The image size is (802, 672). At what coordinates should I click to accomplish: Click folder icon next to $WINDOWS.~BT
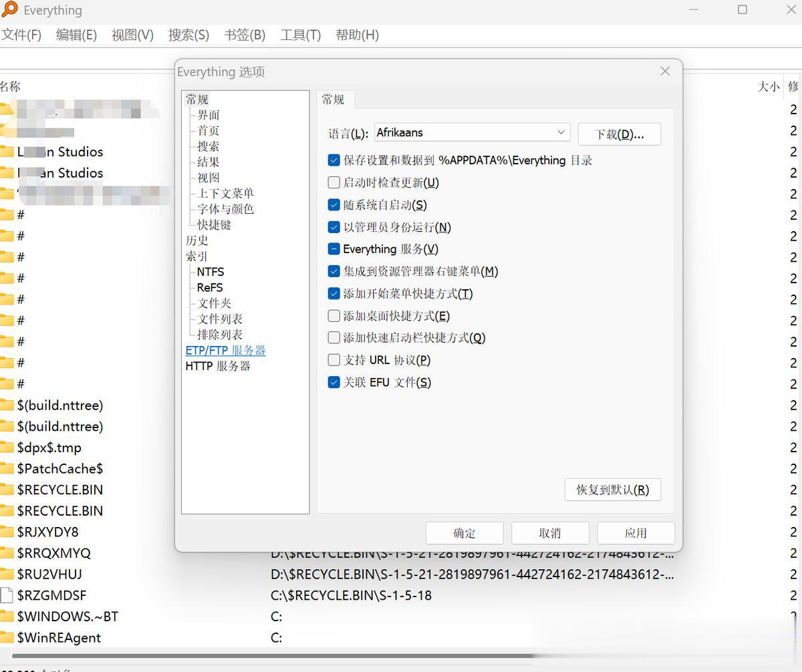(6, 617)
